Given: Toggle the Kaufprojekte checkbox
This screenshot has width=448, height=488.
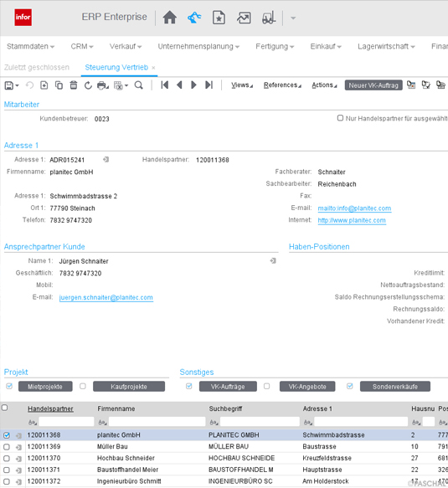Looking at the screenshot, I should click(x=83, y=386).
